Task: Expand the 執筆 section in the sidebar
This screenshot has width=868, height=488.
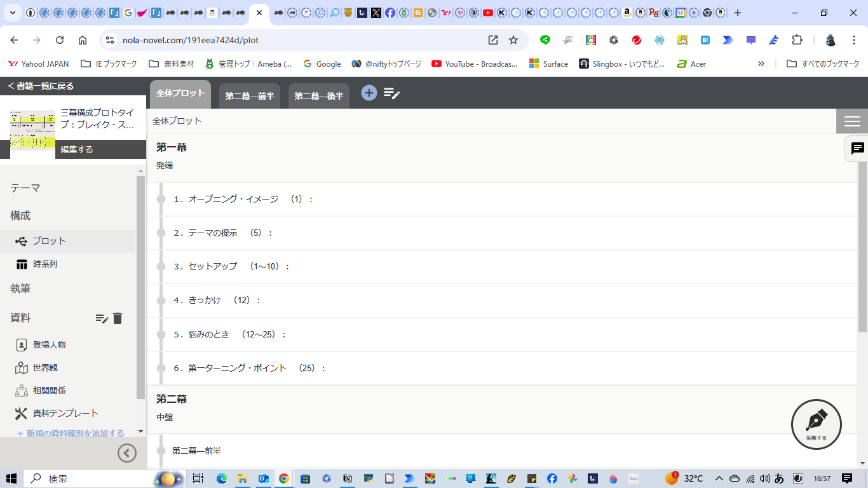Action: [20, 288]
